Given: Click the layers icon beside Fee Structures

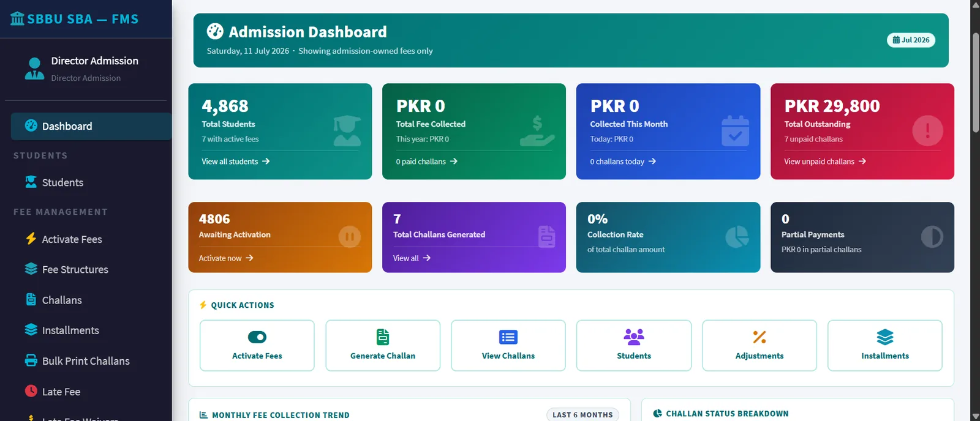Looking at the screenshot, I should (31, 269).
